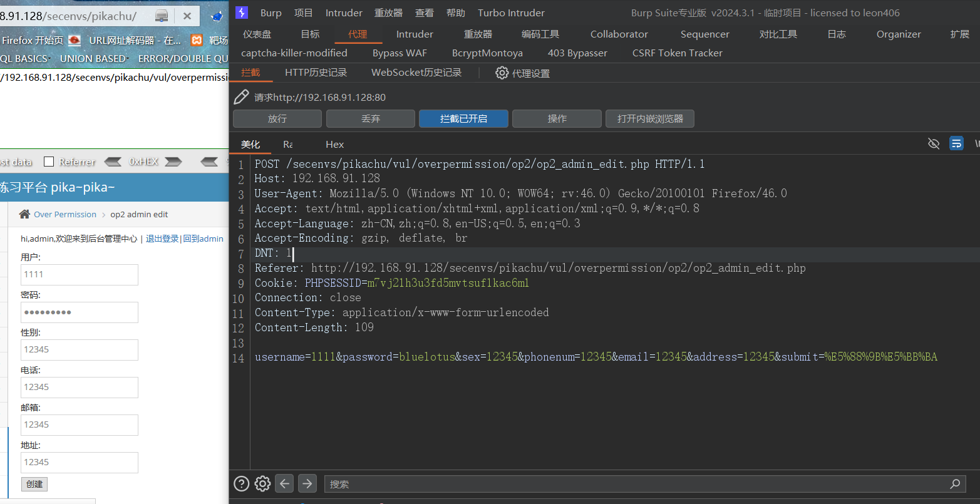Select the 代理 tab
This screenshot has height=504, width=980.
click(358, 34)
